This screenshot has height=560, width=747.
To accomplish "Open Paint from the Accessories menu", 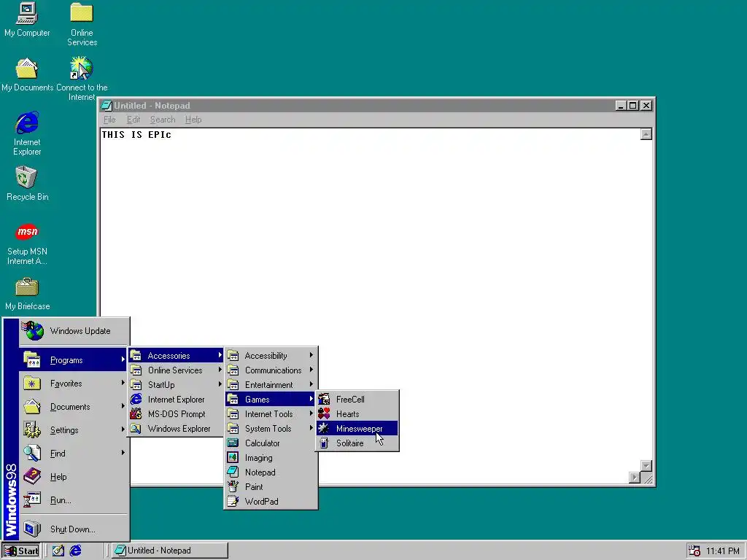I will pos(271,486).
